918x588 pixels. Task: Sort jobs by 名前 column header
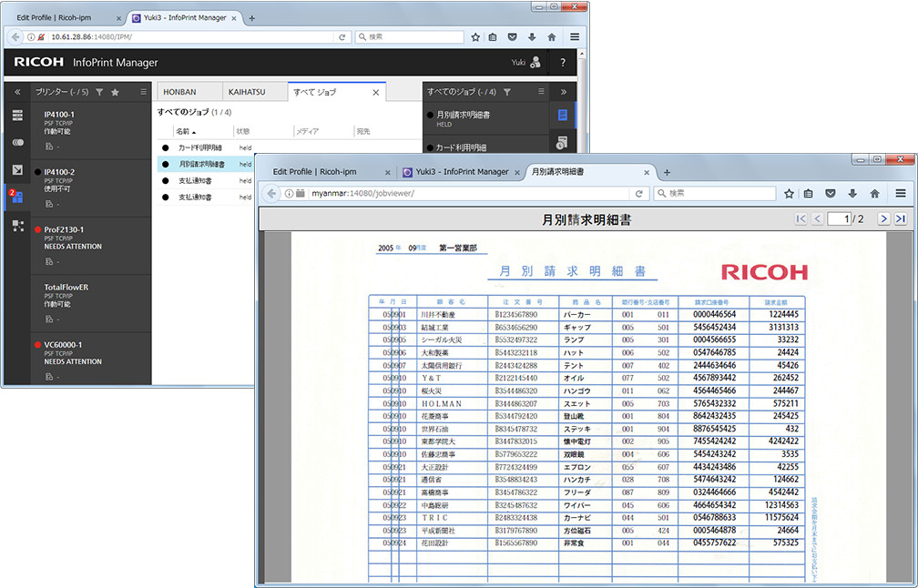183,131
